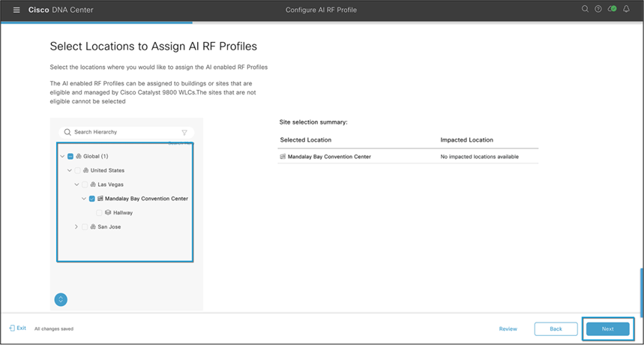This screenshot has width=644, height=345.
Task: Open the search magnifier in header
Action: point(585,9)
